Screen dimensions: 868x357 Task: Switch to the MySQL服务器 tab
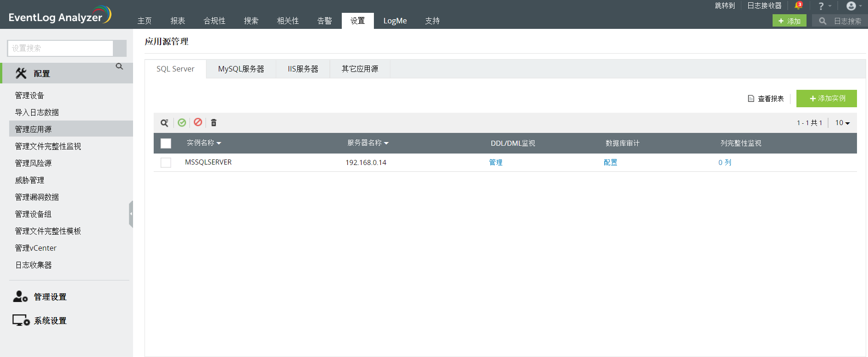pos(241,69)
